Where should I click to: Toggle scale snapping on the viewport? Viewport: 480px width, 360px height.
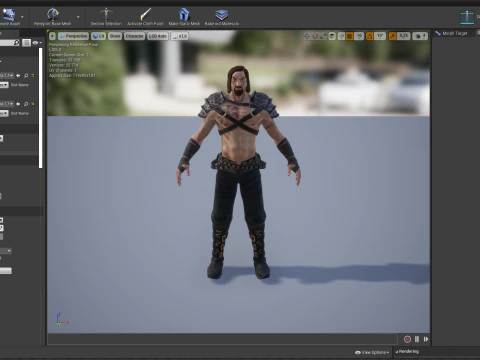[392, 36]
